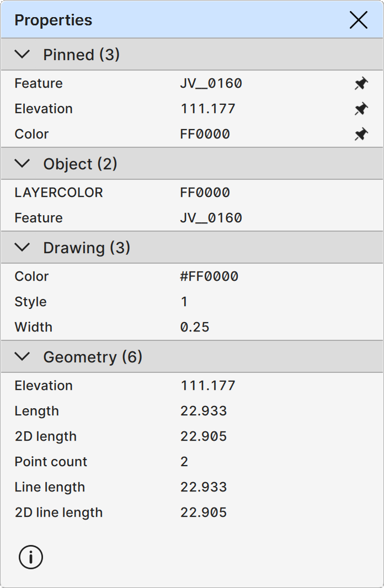
Task: Click the 2D length value 22.905
Action: point(204,436)
